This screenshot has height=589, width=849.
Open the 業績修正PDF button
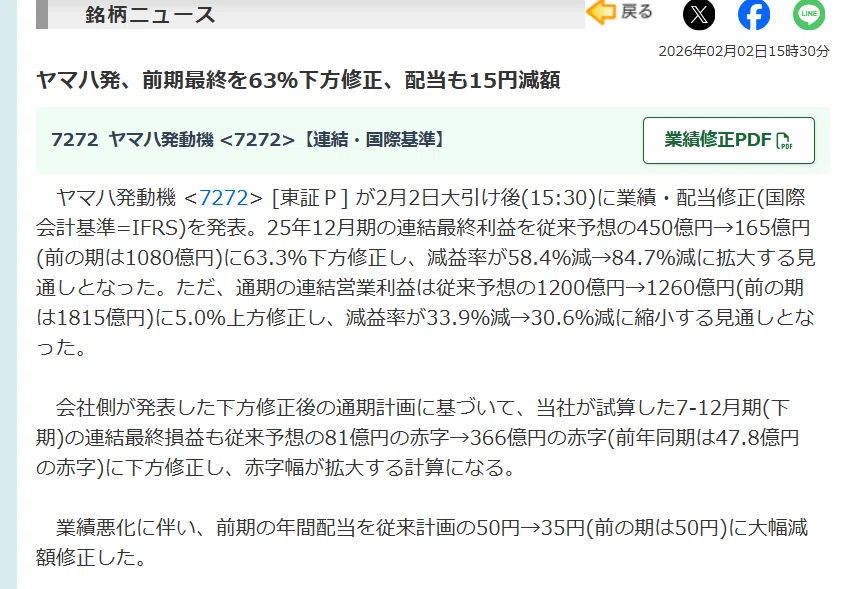(x=729, y=140)
